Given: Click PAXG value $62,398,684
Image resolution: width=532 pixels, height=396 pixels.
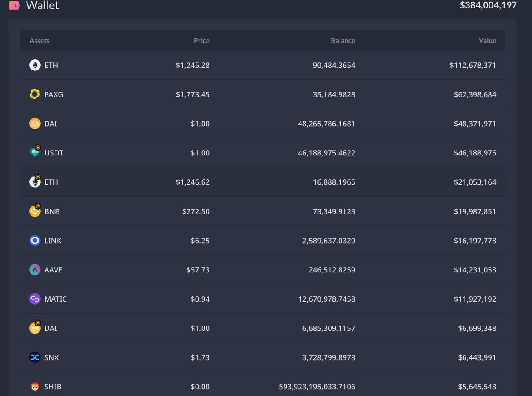Looking at the screenshot, I should [x=475, y=94].
